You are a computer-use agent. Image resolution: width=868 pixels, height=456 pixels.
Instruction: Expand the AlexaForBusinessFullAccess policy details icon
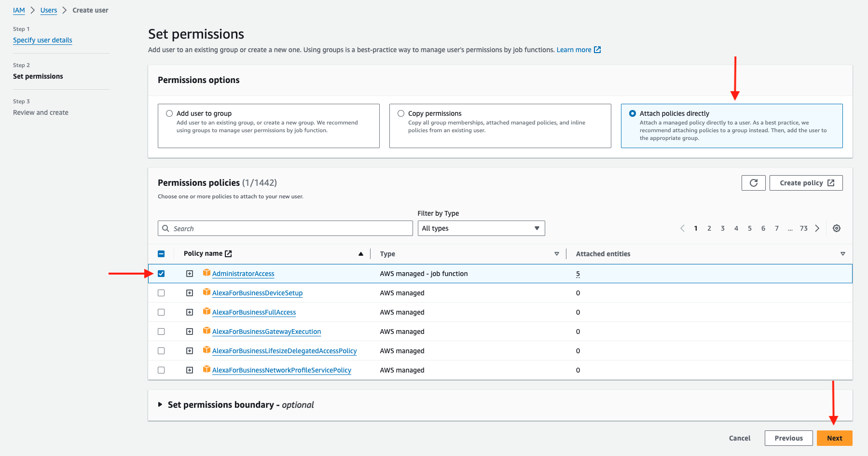[190, 312]
